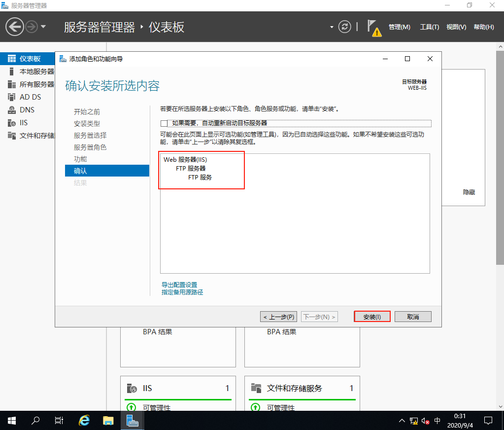
Task: Launch Internet Explorer from the taskbar
Action: pyautogui.click(x=84, y=420)
